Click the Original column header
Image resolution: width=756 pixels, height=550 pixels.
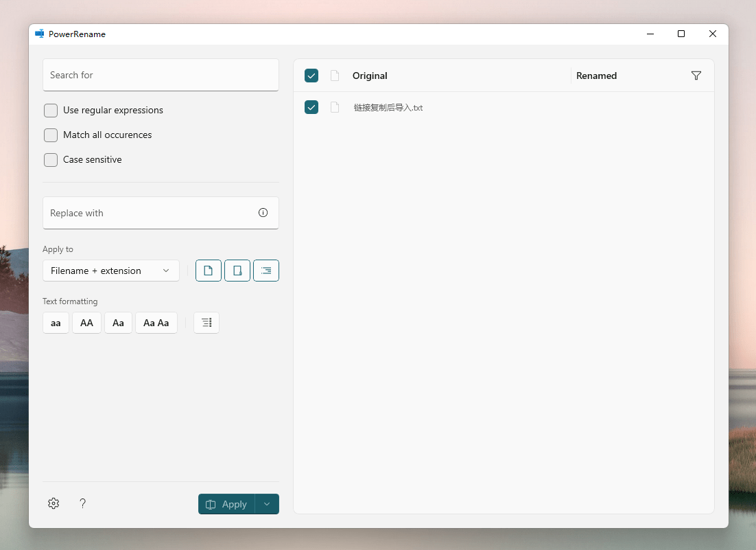(370, 76)
